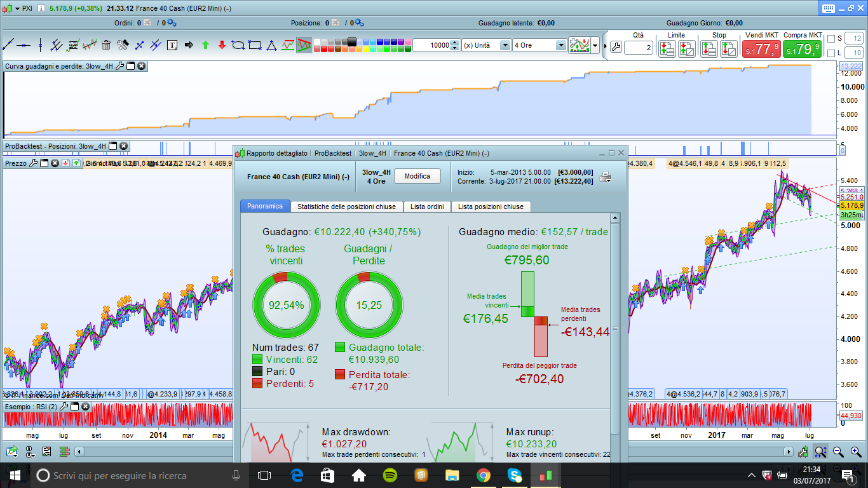
Task: Open settings wrench of Curva guadagni panel
Action: point(119,66)
